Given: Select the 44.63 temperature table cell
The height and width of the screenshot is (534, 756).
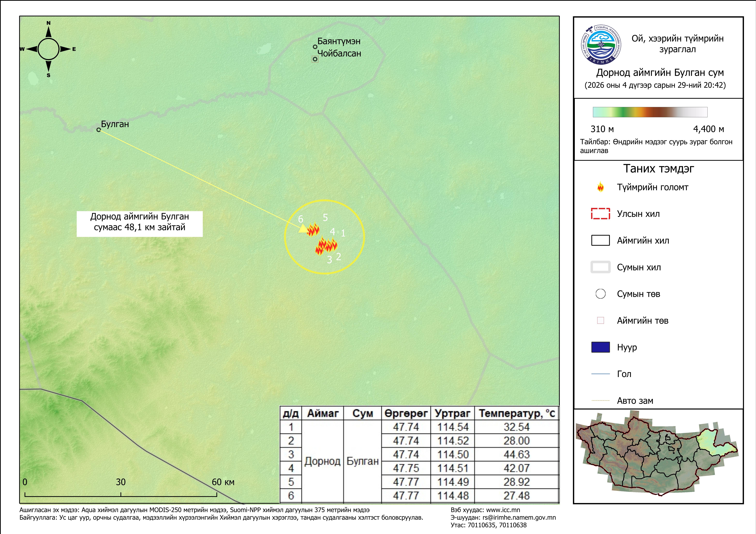Looking at the screenshot, I should pos(517,455).
